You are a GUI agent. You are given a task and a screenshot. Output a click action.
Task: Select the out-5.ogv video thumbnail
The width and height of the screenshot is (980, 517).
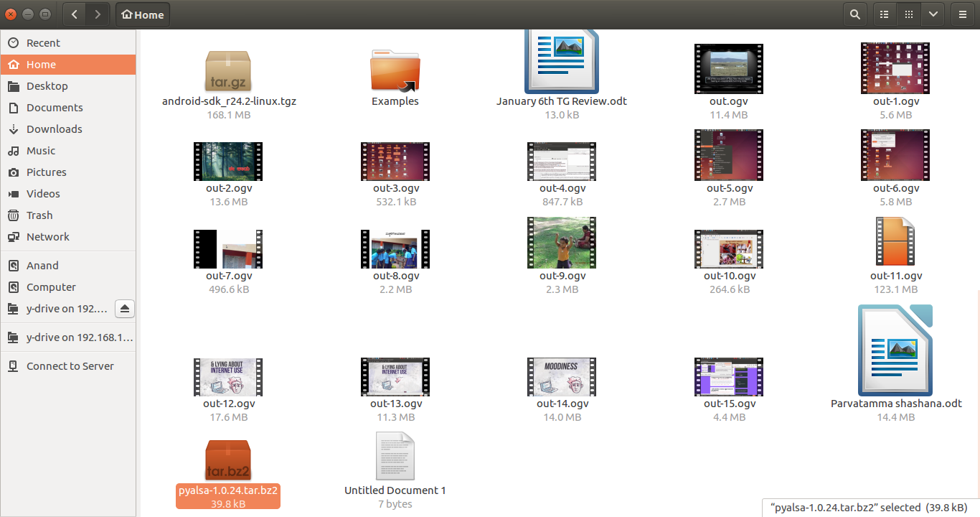(x=728, y=155)
